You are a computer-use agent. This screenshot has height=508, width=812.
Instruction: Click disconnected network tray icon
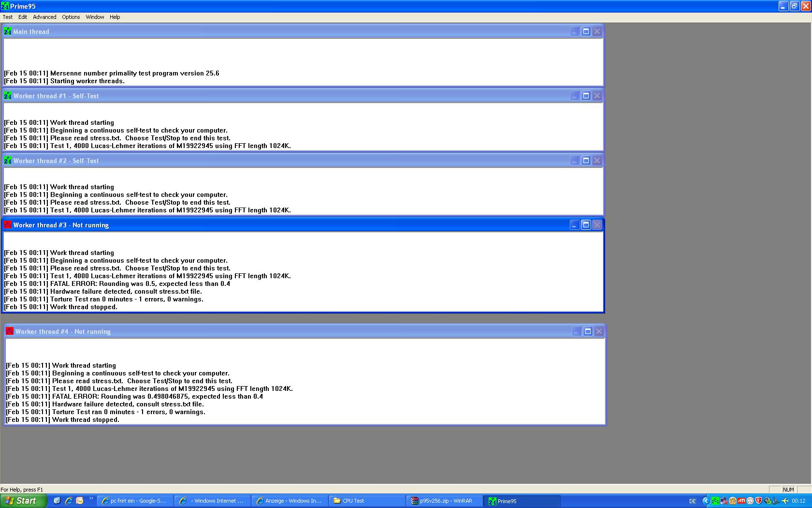click(724, 501)
